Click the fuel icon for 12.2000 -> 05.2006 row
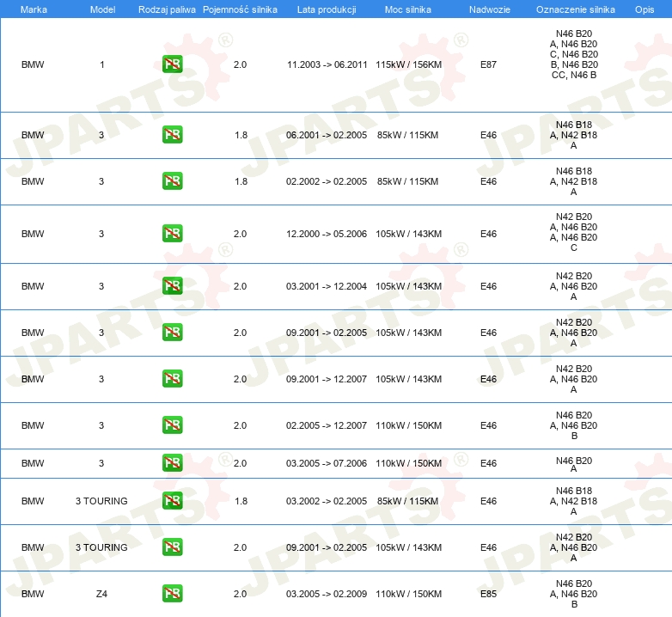Image resolution: width=672 pixels, height=617 pixels. [172, 234]
